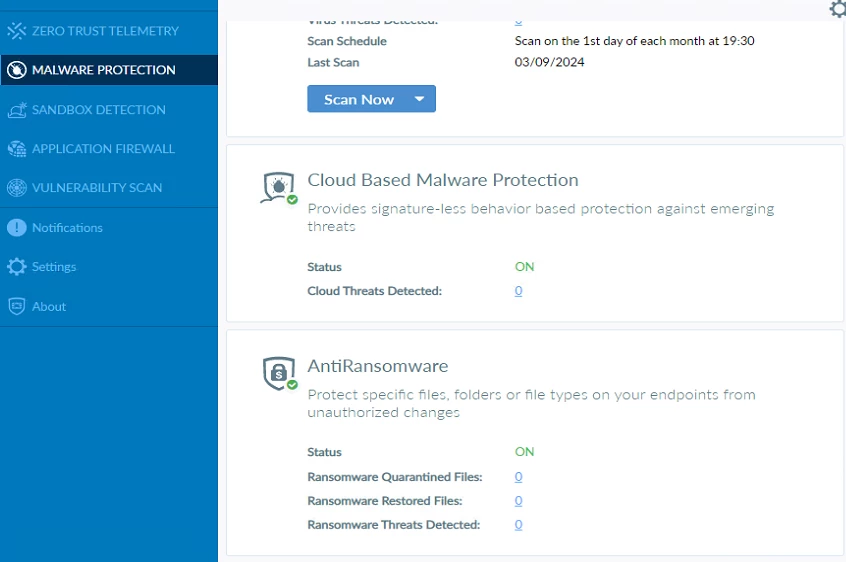Open VULNERABILITY SCAN section
The height and width of the screenshot is (562, 846).
tap(97, 188)
